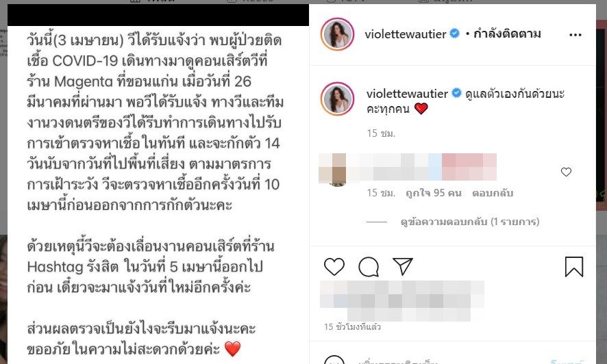This screenshot has width=607, height=364.
Task: Open comments with the speech bubble icon
Action: click(368, 267)
